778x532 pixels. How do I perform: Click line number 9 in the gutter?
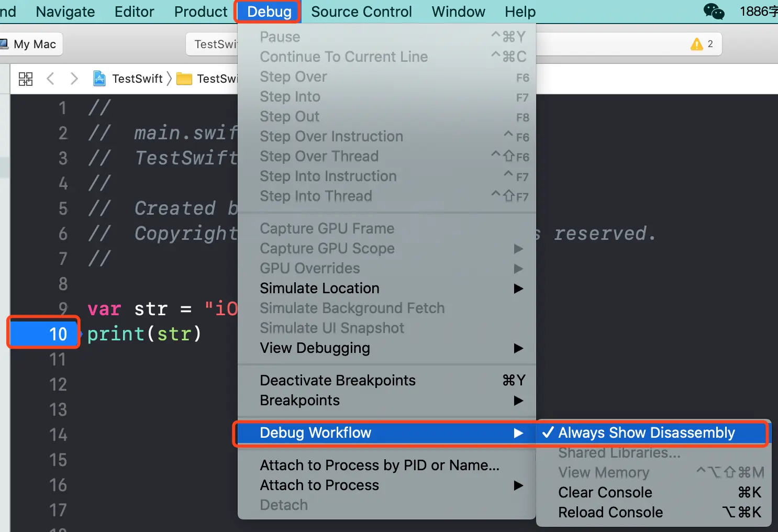coord(63,308)
